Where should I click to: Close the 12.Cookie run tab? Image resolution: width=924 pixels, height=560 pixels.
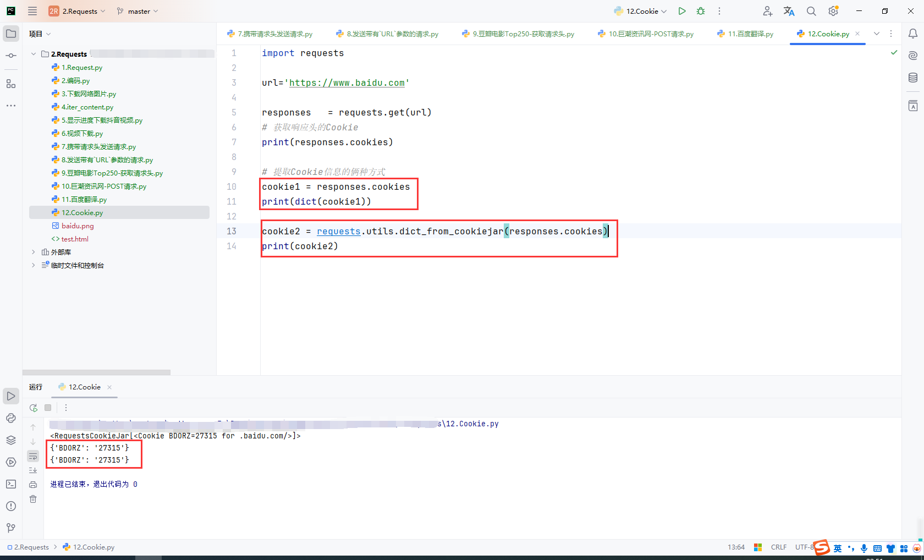coord(109,387)
